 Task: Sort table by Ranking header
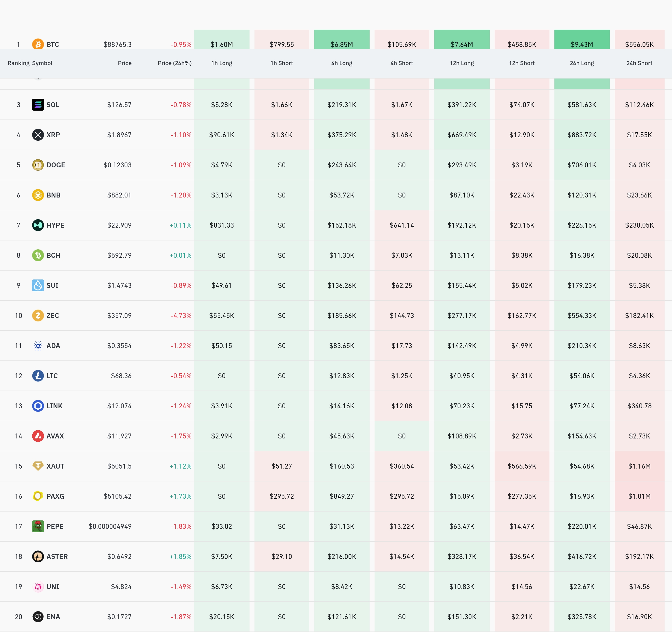click(18, 63)
